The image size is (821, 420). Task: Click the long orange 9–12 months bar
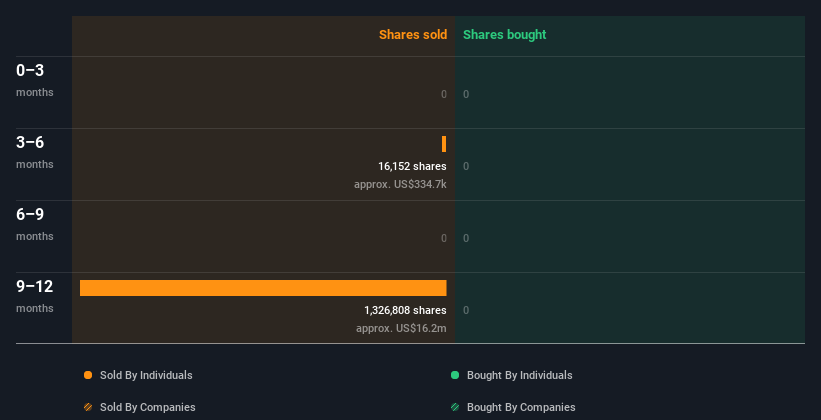(x=263, y=288)
